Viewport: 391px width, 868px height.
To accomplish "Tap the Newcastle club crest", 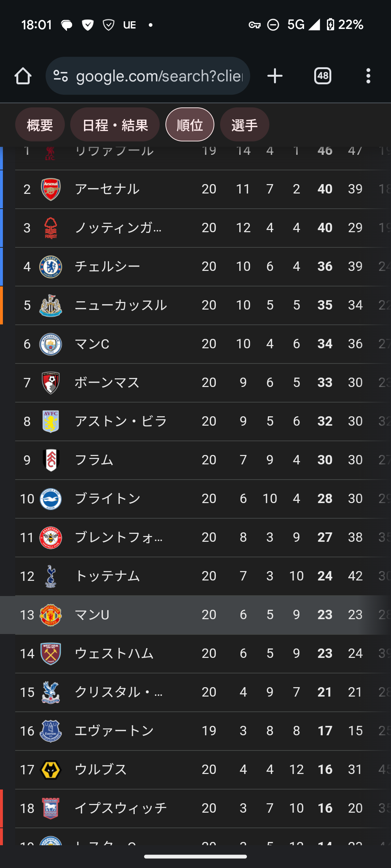I will coord(51,305).
